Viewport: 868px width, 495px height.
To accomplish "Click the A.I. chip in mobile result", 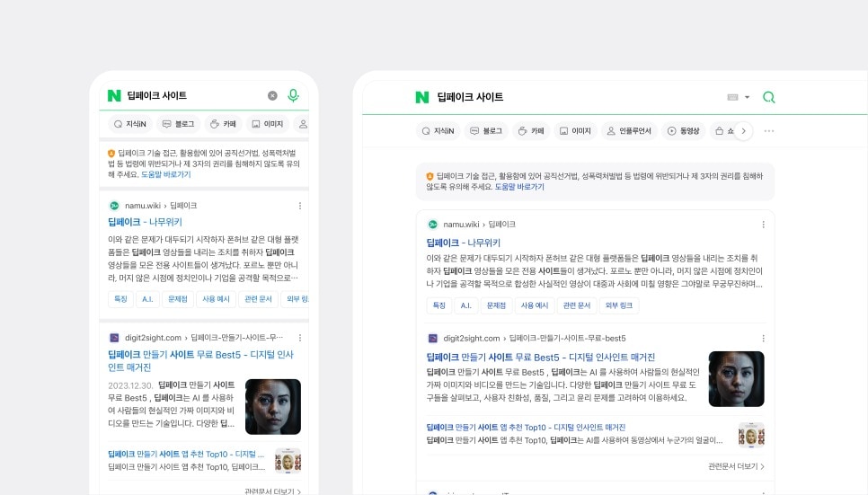I will pos(147,299).
